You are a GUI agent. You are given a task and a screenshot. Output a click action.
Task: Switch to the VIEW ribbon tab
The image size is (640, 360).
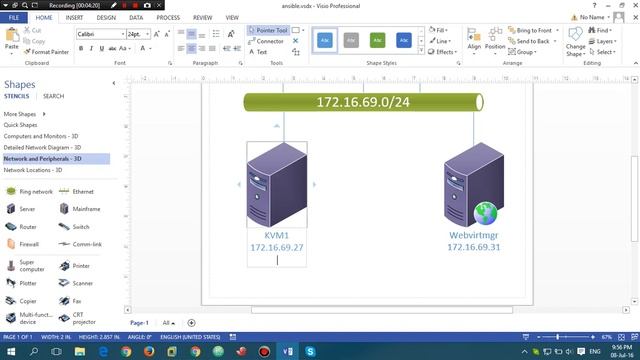point(232,18)
